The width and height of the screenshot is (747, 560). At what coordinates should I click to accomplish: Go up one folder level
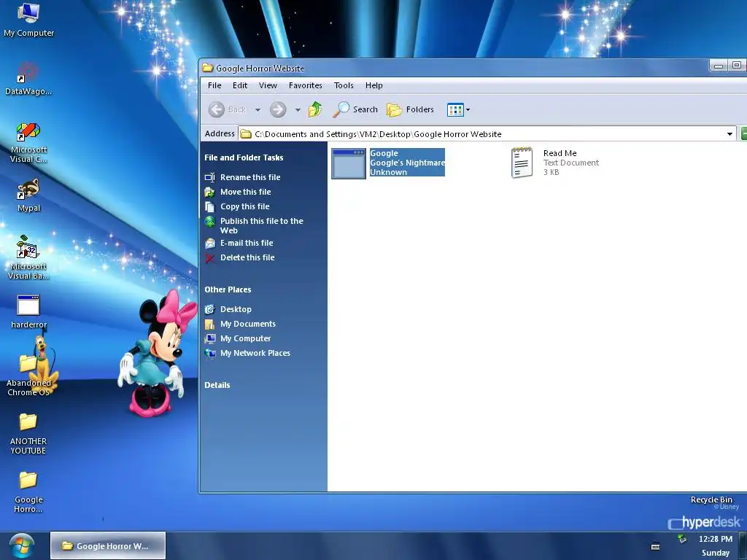[x=315, y=109]
